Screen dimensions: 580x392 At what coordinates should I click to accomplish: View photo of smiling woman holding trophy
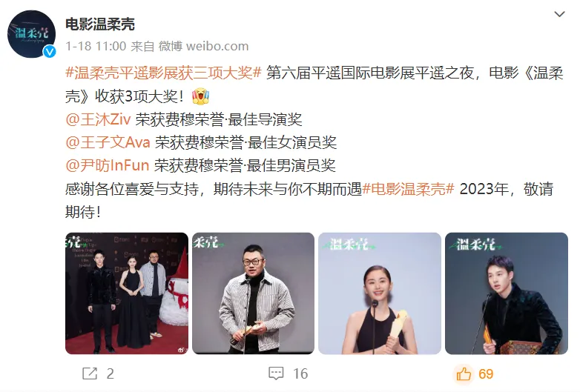[380, 293]
